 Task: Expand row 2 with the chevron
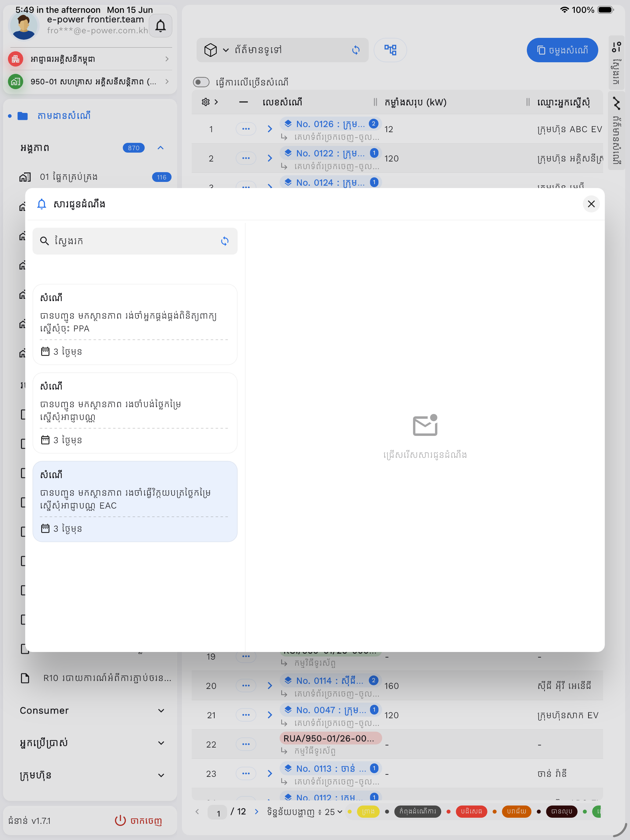click(x=270, y=158)
